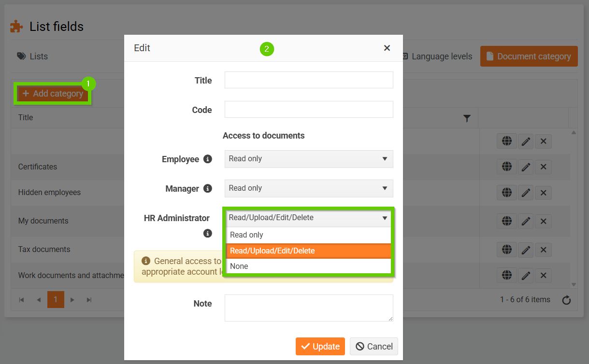Click into the Note text area
The height and width of the screenshot is (364, 589).
coord(309,308)
